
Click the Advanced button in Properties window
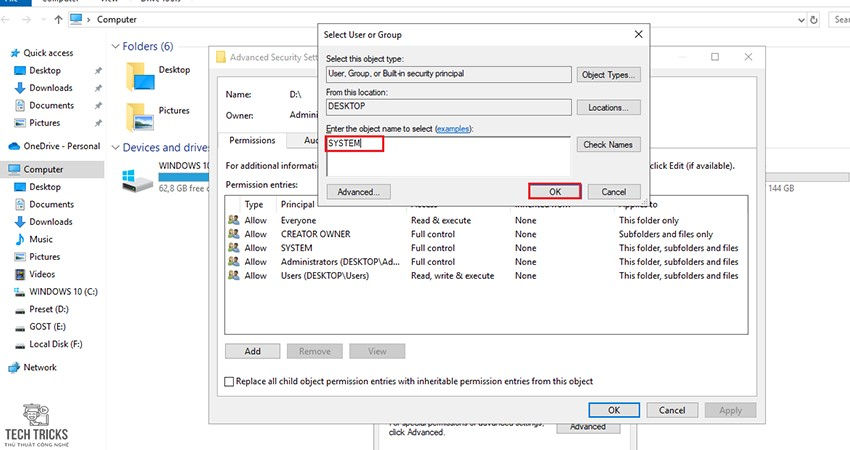(588, 427)
